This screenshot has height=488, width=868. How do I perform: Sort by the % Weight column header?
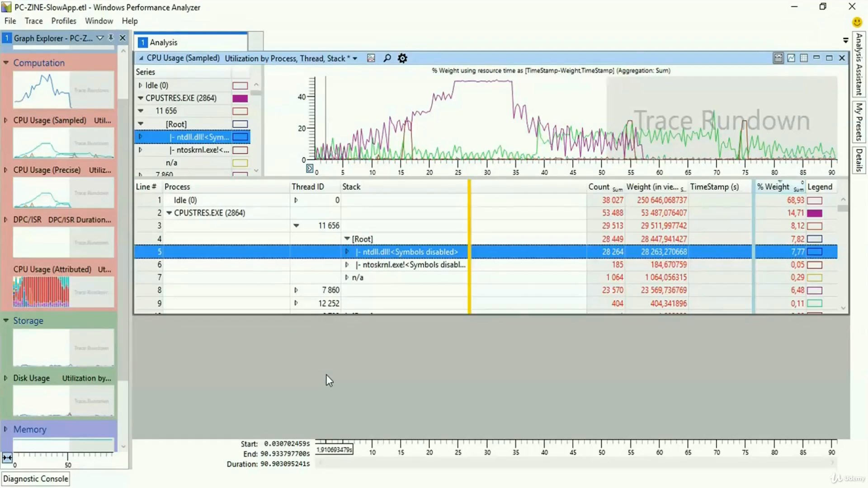(779, 187)
